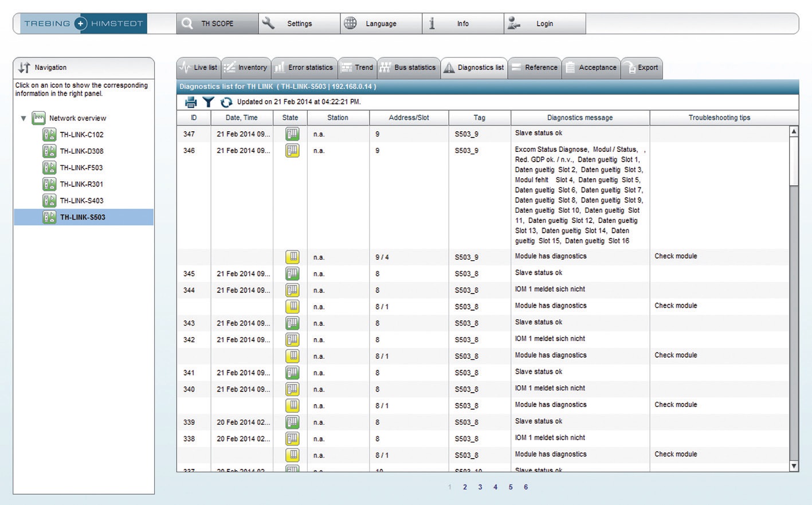This screenshot has width=812, height=505.
Task: Print the diagnostics list using printer icon
Action: (x=191, y=102)
